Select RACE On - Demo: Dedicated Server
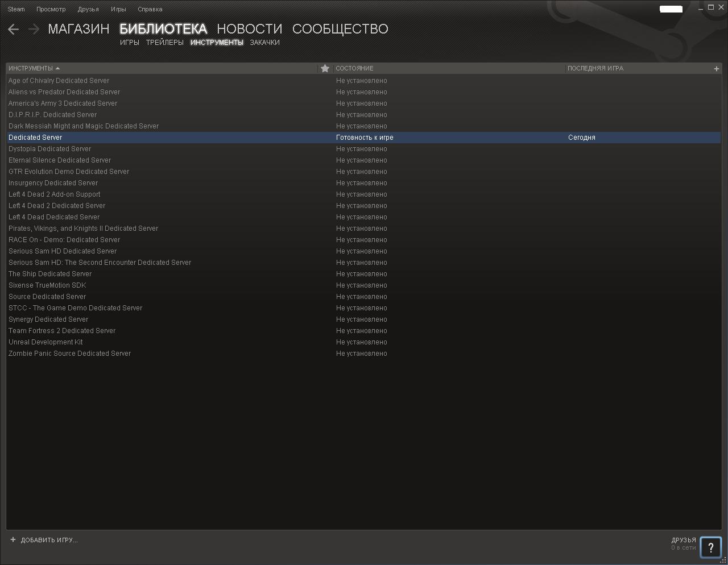This screenshot has width=728, height=565. coord(363,240)
